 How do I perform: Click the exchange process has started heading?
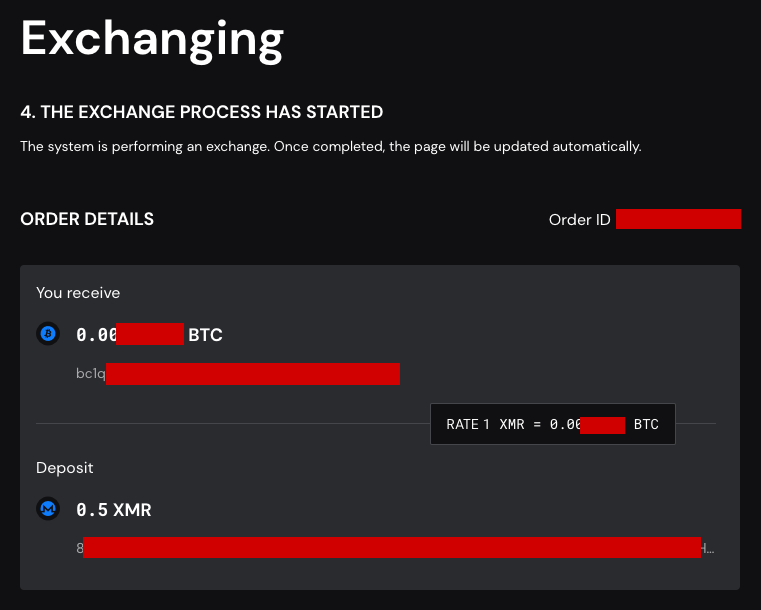click(202, 112)
